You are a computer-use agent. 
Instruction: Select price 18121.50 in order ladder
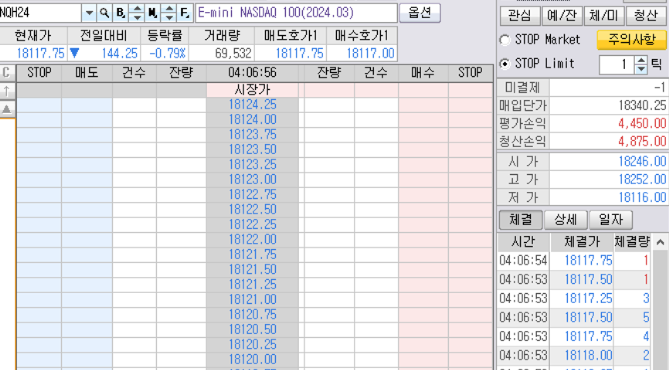(x=252, y=269)
